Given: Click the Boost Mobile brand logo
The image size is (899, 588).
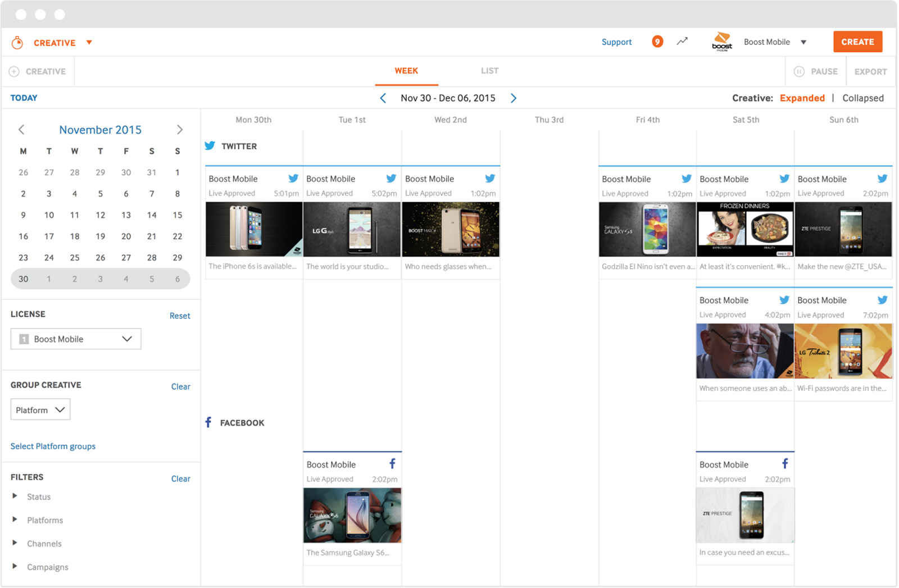Looking at the screenshot, I should [x=722, y=42].
